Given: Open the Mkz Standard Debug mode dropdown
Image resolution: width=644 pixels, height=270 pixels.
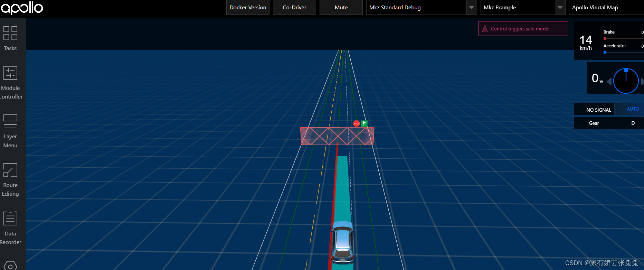Looking at the screenshot, I should [x=422, y=7].
